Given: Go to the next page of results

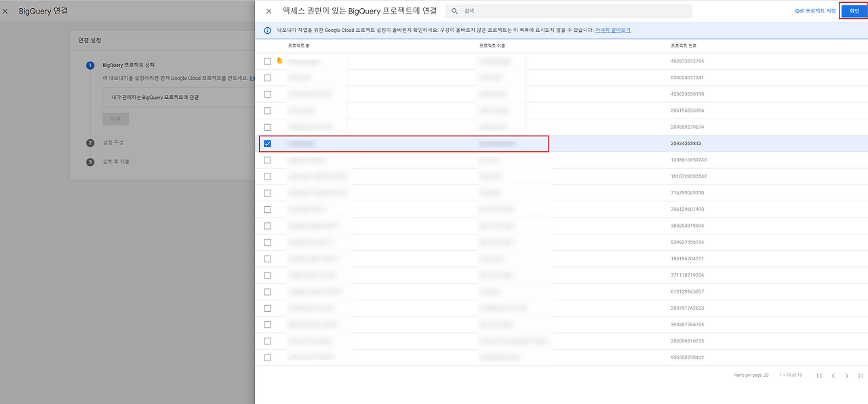Looking at the screenshot, I should tap(847, 376).
